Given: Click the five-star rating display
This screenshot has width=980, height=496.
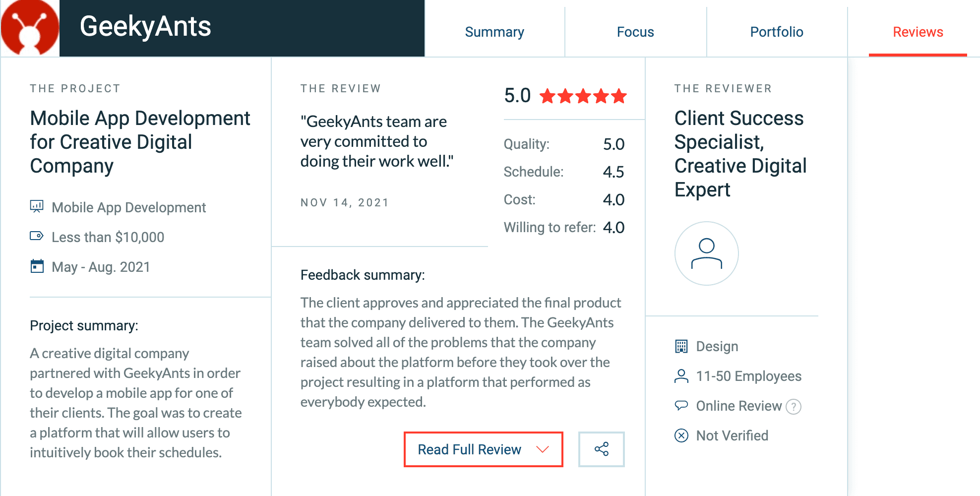Looking at the screenshot, I should pyautogui.click(x=583, y=96).
